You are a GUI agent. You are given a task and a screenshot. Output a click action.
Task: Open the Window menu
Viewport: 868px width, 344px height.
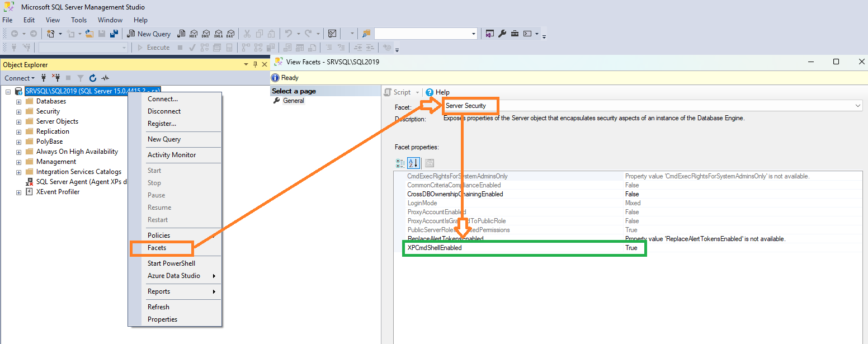pyautogui.click(x=110, y=20)
